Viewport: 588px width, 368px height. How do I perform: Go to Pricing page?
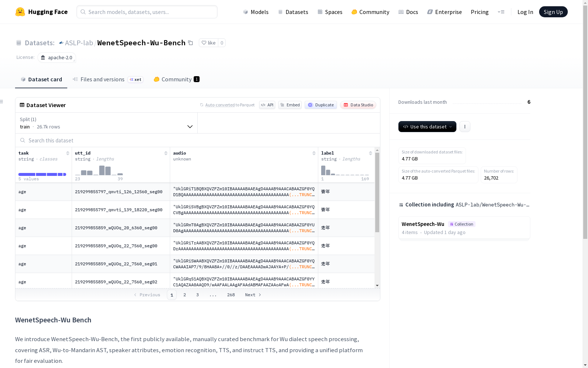click(480, 12)
